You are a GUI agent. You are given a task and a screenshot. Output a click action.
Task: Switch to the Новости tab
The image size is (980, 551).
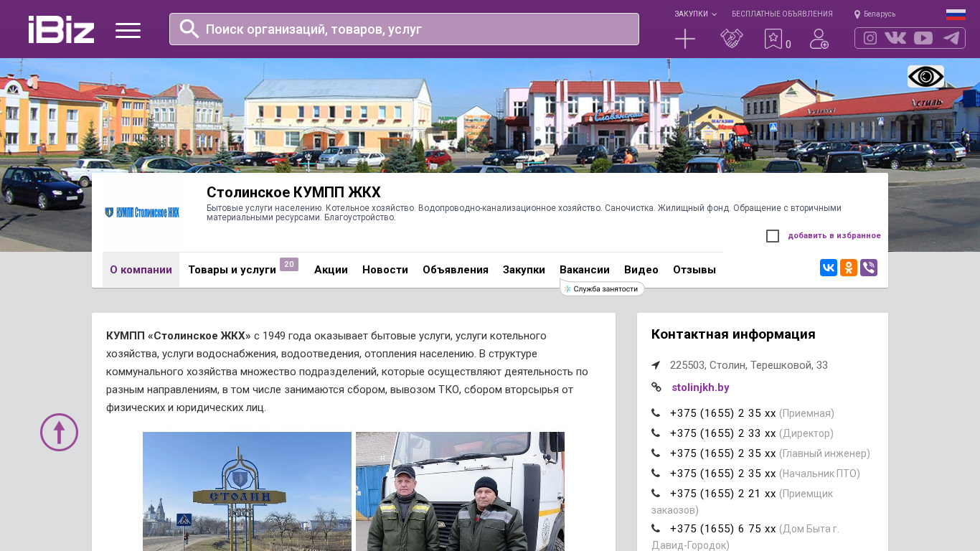[385, 270]
